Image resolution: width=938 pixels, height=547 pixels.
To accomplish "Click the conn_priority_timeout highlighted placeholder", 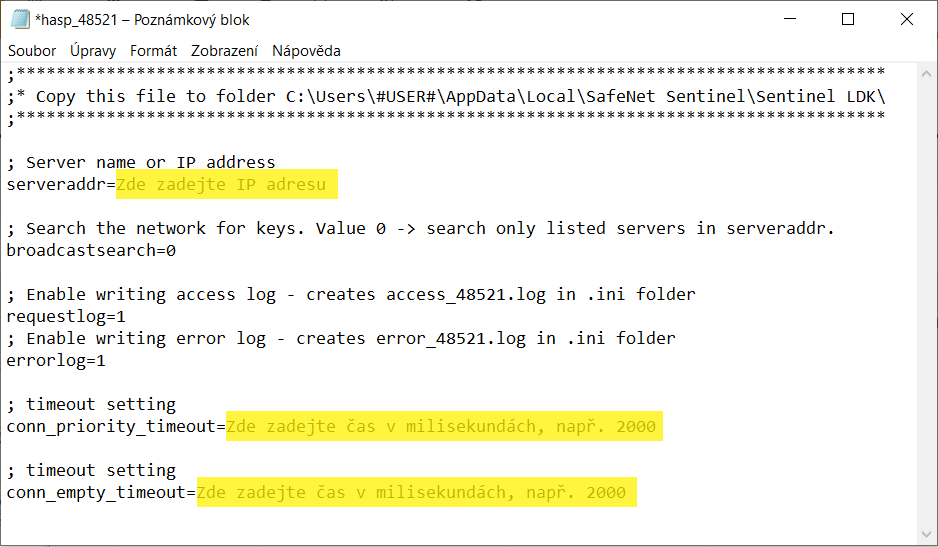I will (x=441, y=426).
